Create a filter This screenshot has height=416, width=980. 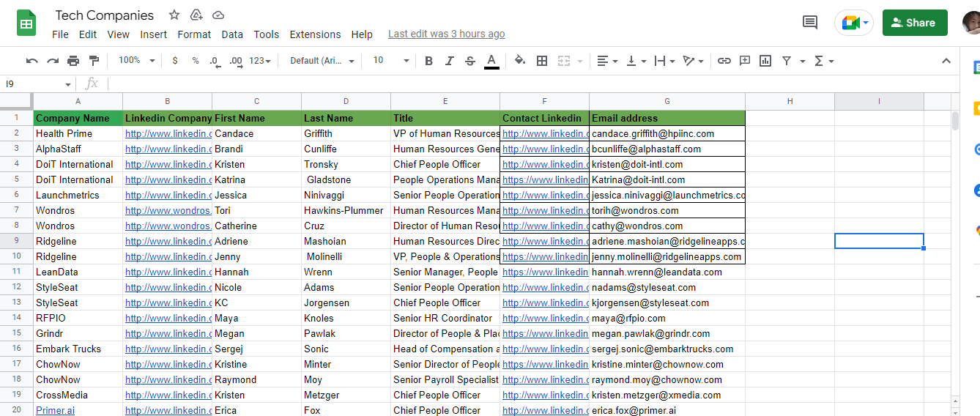pyautogui.click(x=787, y=61)
